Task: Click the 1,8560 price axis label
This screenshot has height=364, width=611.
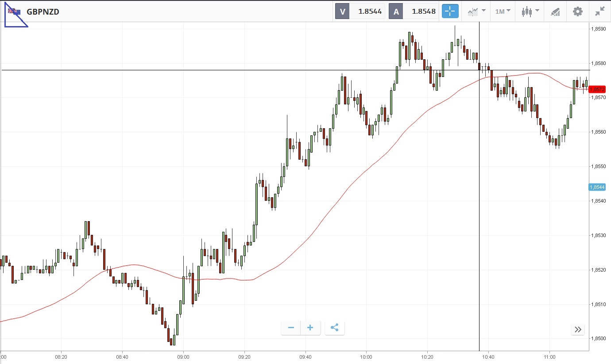Action: 598,132
